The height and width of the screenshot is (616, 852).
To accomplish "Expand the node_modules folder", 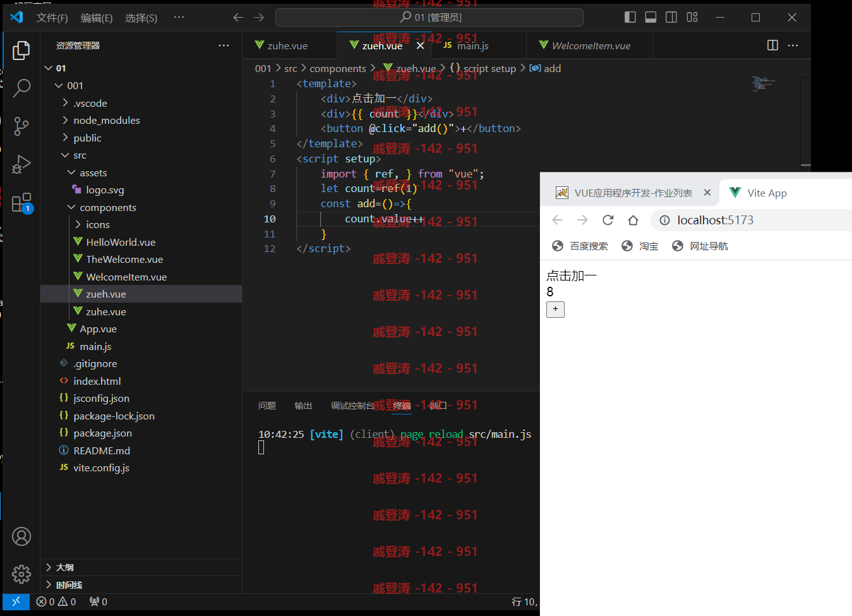I will click(65, 120).
